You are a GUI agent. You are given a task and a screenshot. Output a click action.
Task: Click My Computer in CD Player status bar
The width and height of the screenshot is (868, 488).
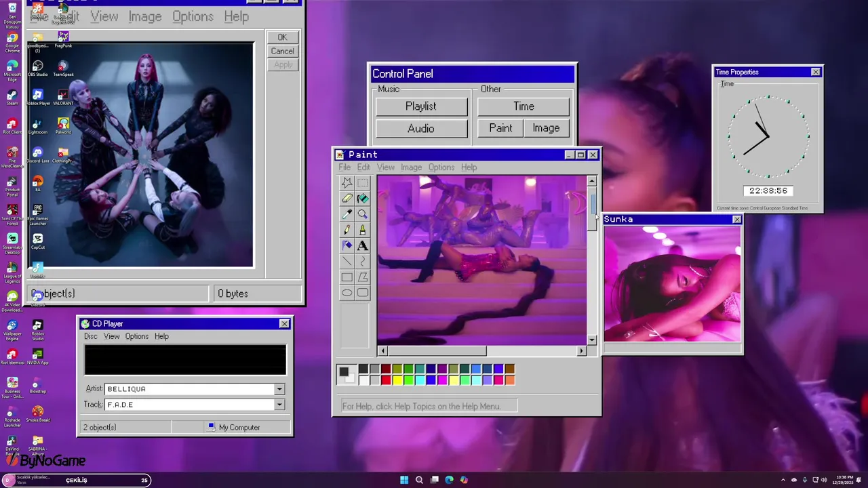tap(234, 428)
